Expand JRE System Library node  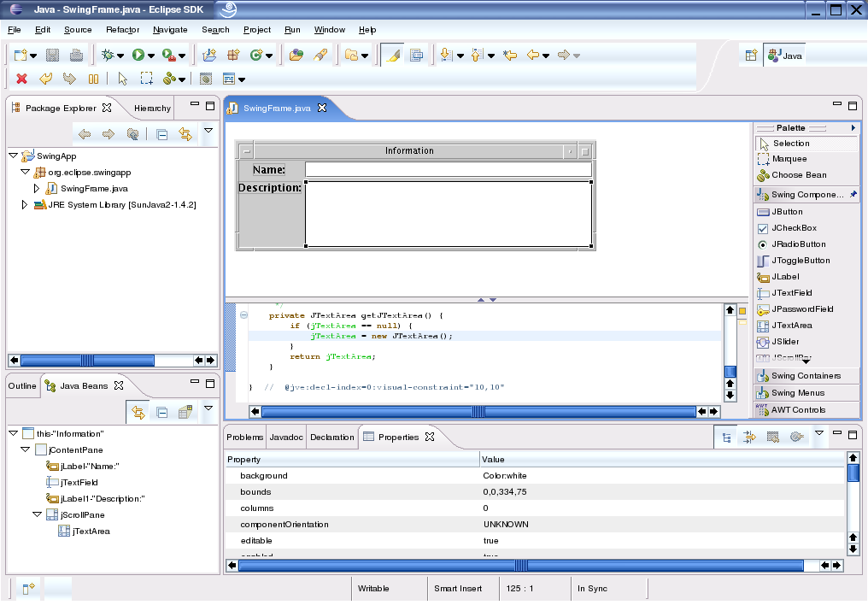[25, 205]
